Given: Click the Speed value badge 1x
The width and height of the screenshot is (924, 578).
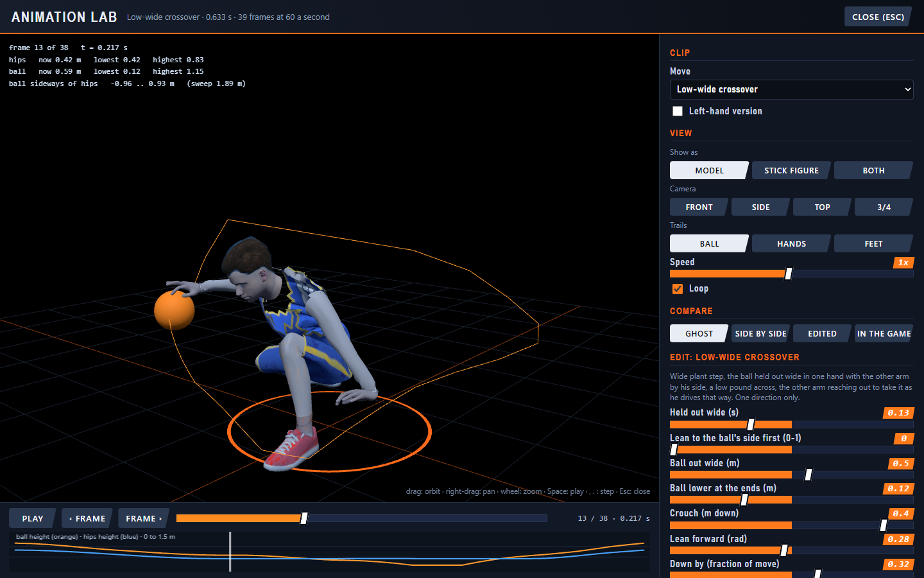Looking at the screenshot, I should pyautogui.click(x=903, y=262).
